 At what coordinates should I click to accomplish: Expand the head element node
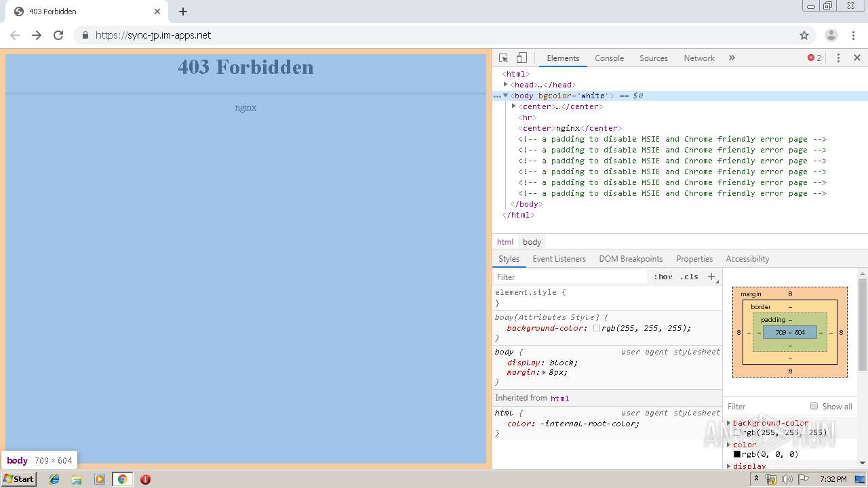coord(506,85)
